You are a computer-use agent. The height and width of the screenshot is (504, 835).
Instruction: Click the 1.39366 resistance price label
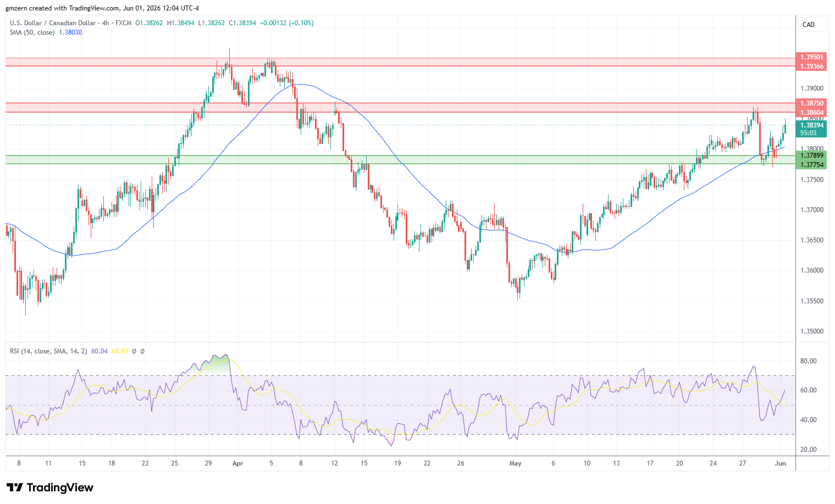click(x=811, y=66)
